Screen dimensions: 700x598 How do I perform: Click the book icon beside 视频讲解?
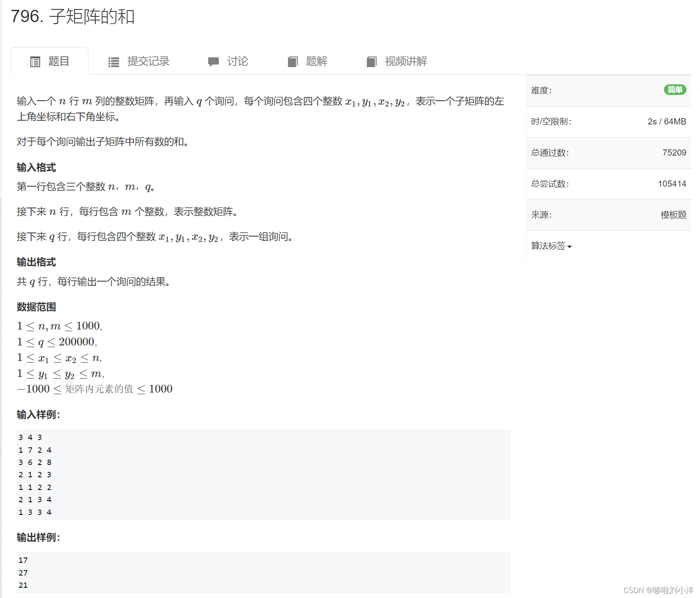coord(372,61)
